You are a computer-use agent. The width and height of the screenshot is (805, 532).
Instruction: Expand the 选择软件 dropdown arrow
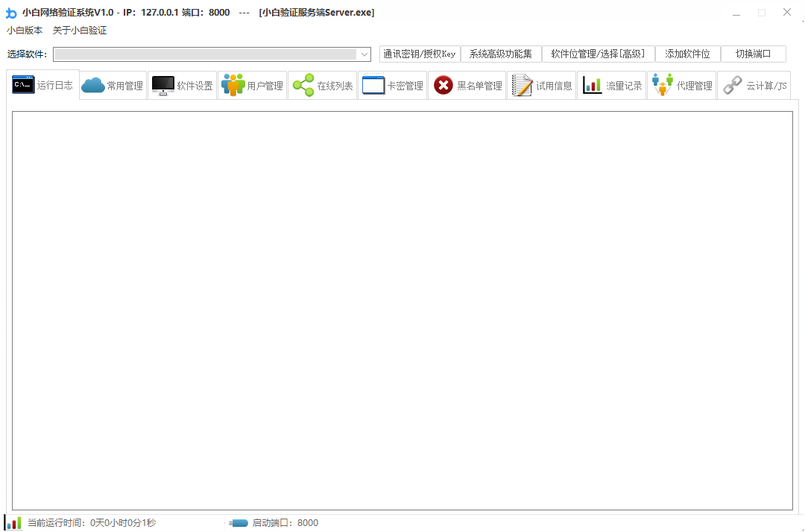point(364,54)
